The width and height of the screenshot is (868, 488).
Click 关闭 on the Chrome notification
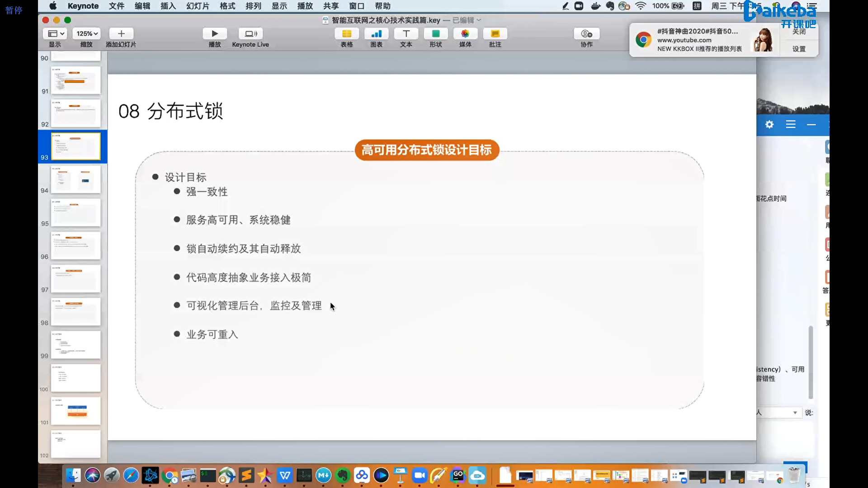tap(799, 32)
